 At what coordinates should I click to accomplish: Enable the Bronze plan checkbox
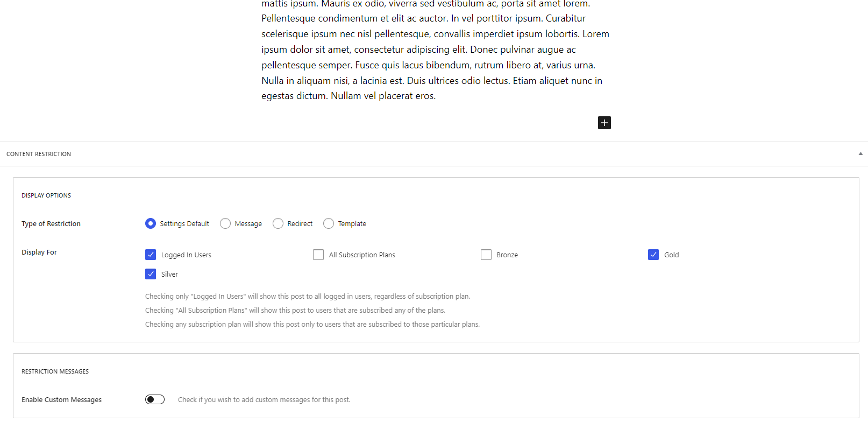[486, 255]
